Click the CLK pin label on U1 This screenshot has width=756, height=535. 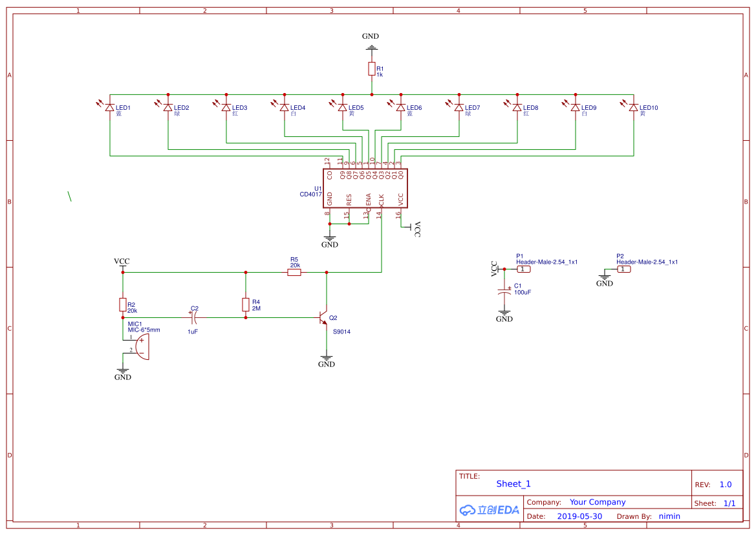click(382, 200)
